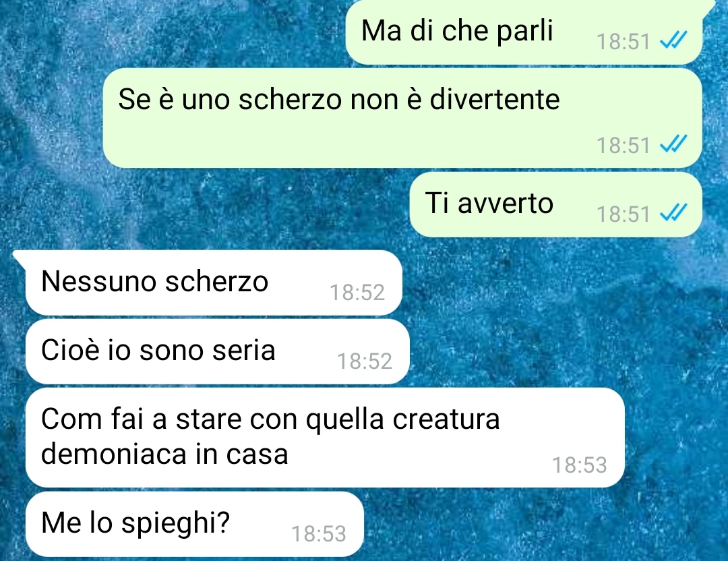Click the 18:51 timestamp next to 'Ti avverto'
728x561 pixels.
pyautogui.click(x=623, y=214)
